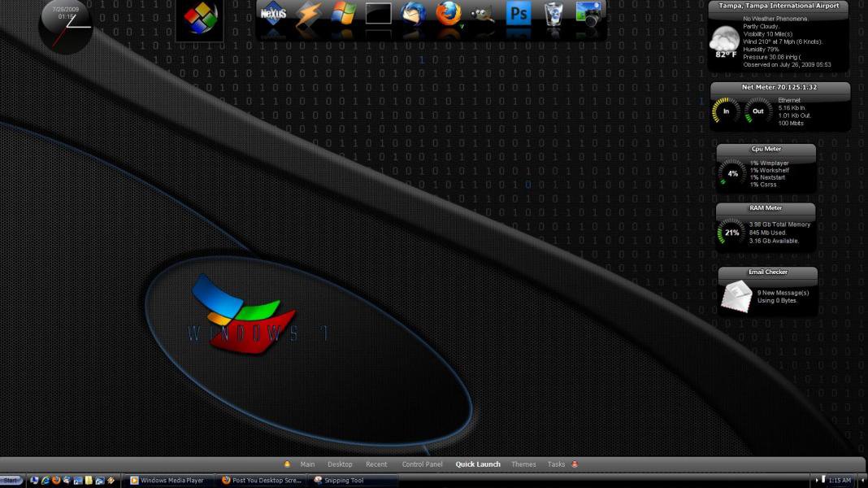Image resolution: width=868 pixels, height=488 pixels.
Task: Click the partly cloudy weather icon
Action: point(724,40)
